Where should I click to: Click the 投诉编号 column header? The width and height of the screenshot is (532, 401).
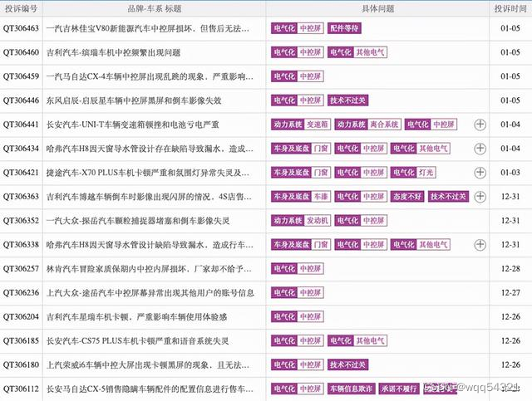[21, 8]
